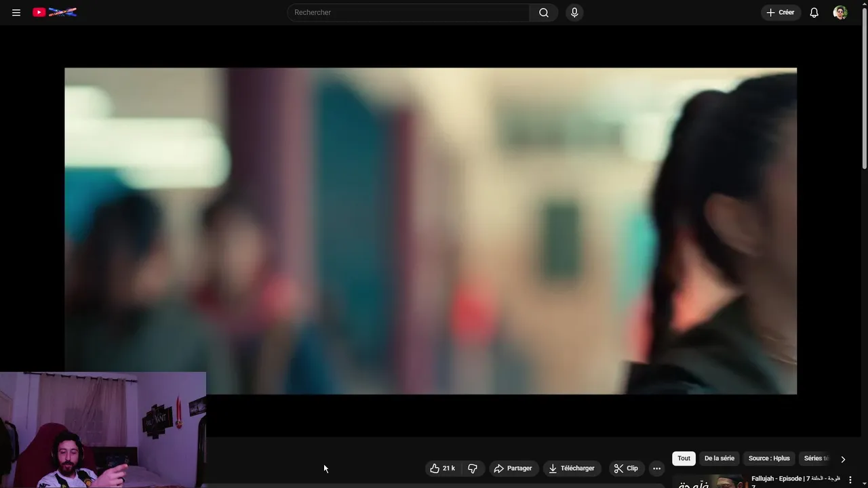Open options for Fallujah Episode 7
The image size is (868, 488).
pos(850,480)
